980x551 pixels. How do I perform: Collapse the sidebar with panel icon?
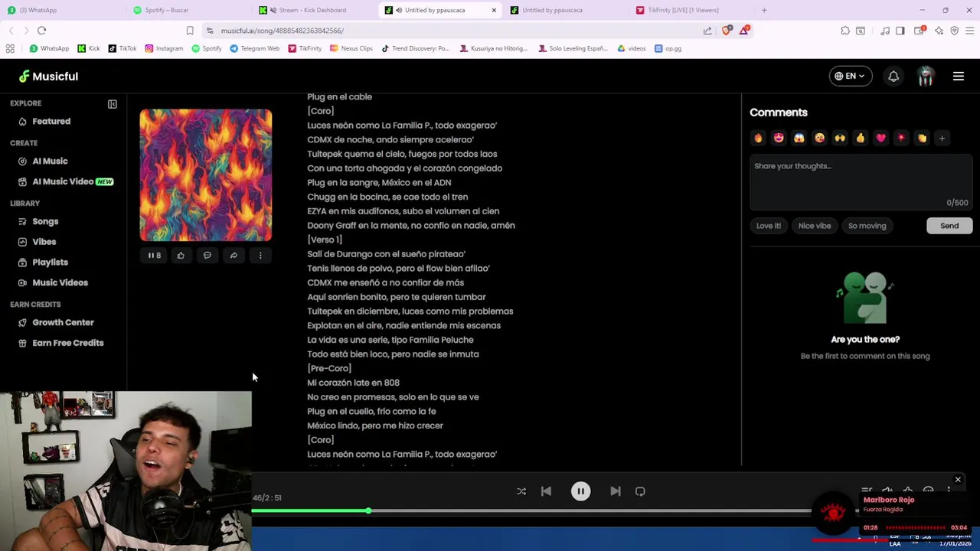click(x=112, y=104)
